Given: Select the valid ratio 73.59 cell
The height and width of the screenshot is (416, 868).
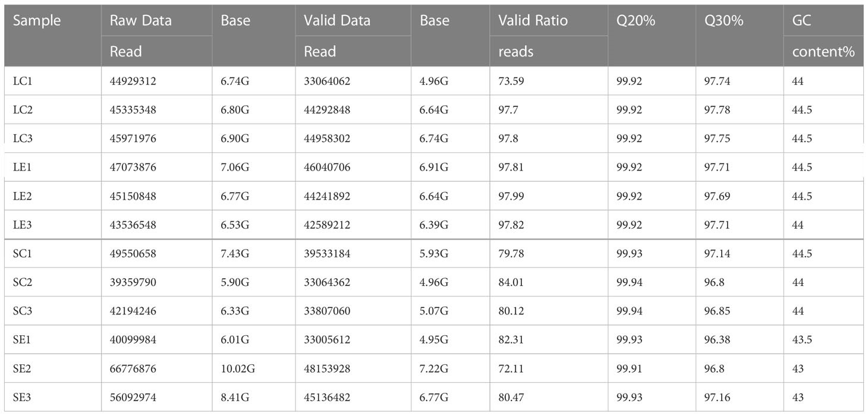Looking at the screenshot, I should click(x=511, y=81).
